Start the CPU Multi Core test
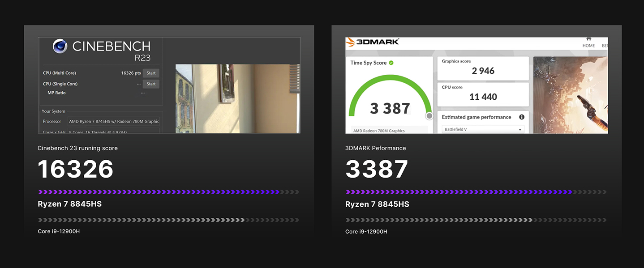This screenshot has height=268, width=644. 151,73
